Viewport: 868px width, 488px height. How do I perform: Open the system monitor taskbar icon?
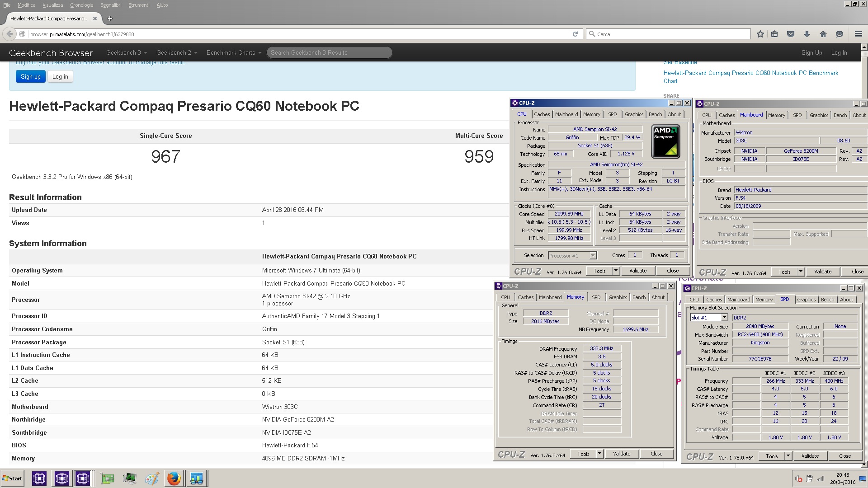coord(129,479)
